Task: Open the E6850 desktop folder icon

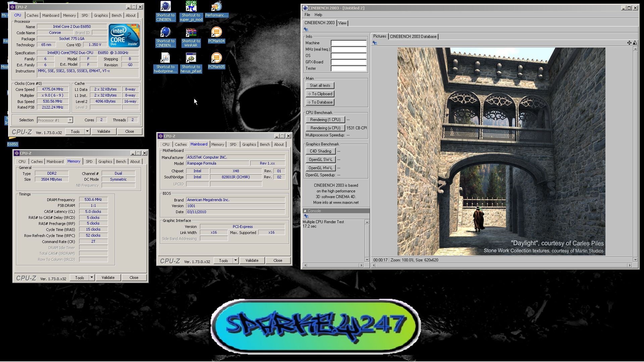Action: pyautogui.click(x=12, y=141)
